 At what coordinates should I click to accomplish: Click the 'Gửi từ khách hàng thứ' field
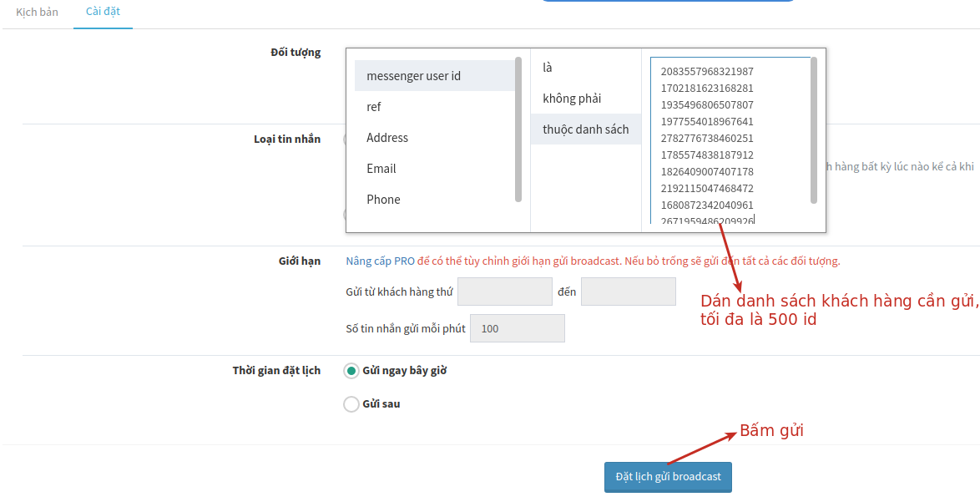pyautogui.click(x=505, y=292)
